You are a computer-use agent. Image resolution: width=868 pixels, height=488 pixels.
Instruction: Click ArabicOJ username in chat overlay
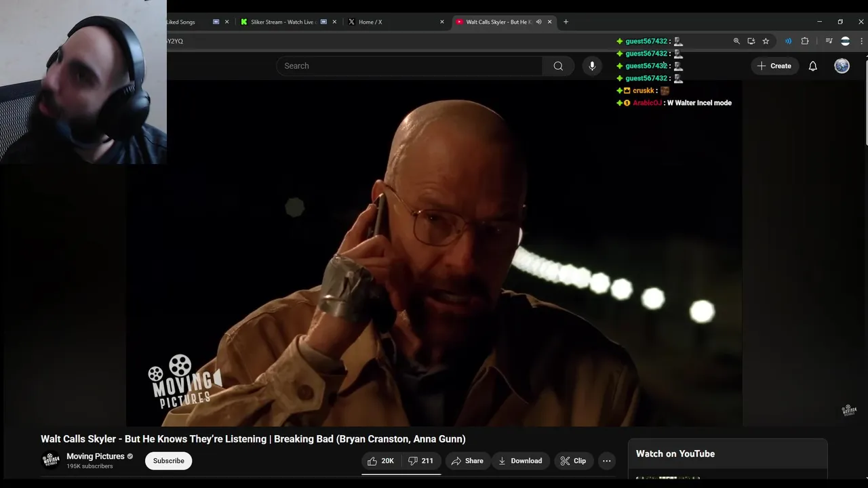point(647,103)
